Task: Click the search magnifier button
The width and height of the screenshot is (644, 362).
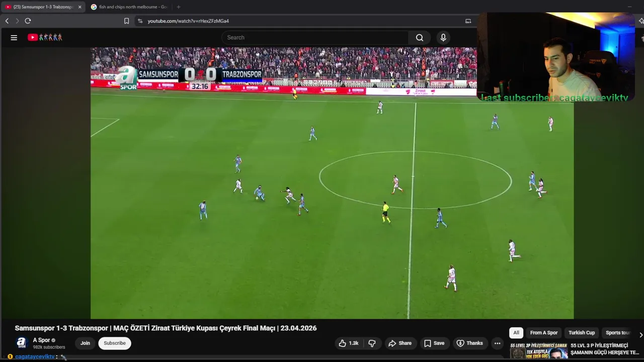Action: pyautogui.click(x=420, y=37)
